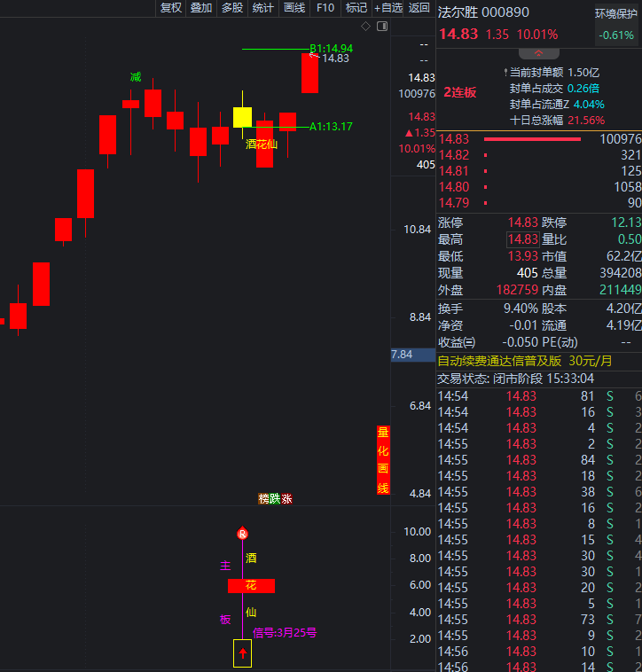The height and width of the screenshot is (672, 642).
Task: Click the 减 marker above the candlestick
Action: tap(135, 78)
